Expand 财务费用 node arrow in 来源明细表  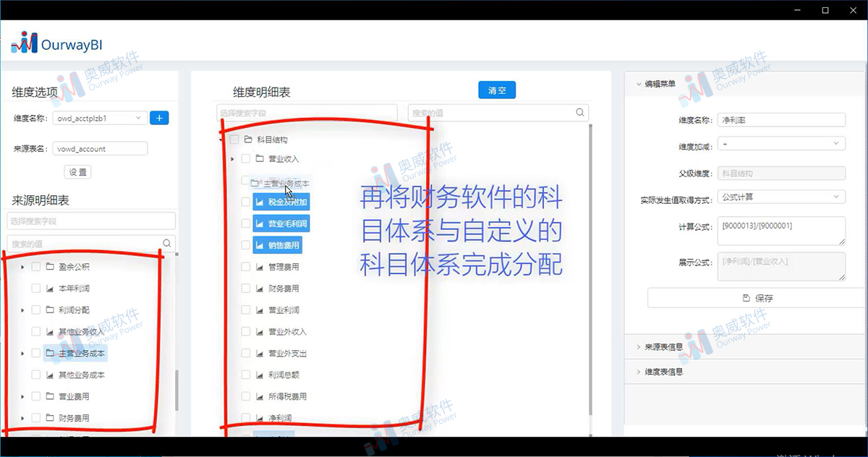[x=22, y=419]
